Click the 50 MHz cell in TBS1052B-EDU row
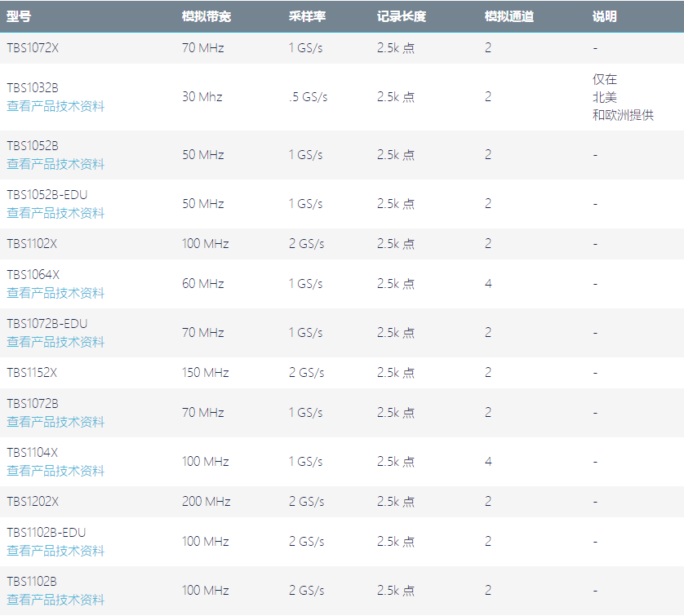 click(203, 204)
